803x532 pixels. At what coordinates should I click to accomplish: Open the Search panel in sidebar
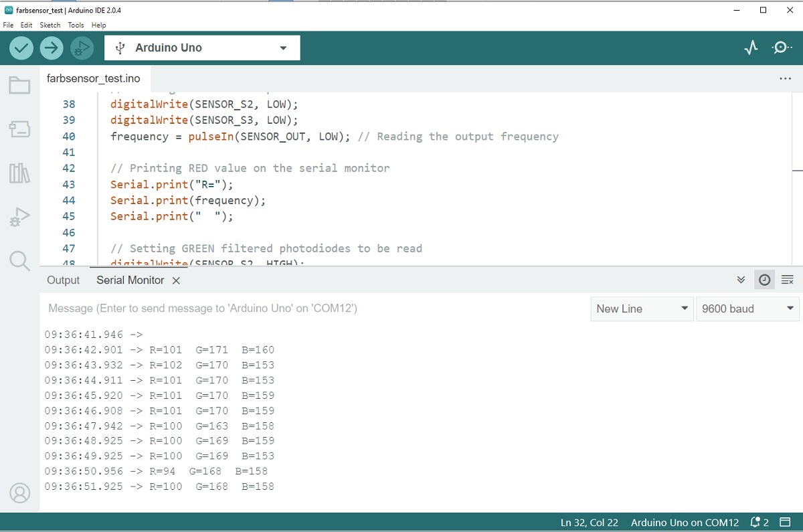[x=19, y=260]
